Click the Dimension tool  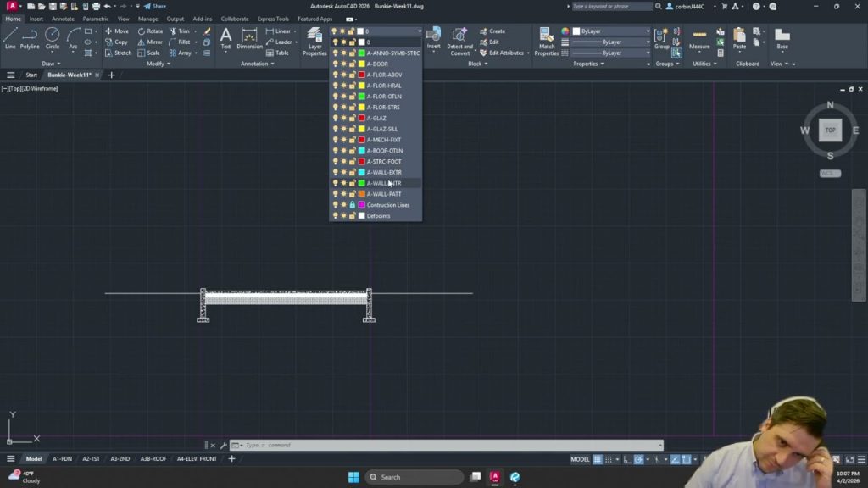coord(249,38)
